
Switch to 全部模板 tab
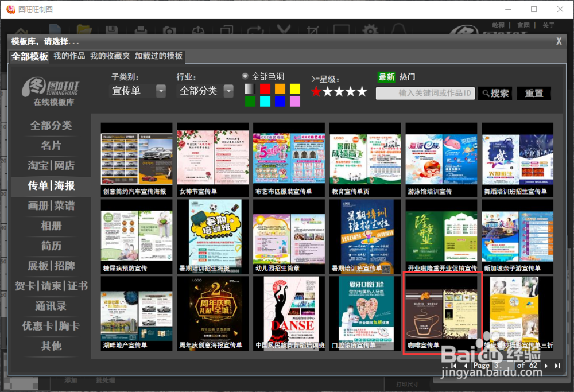point(30,56)
